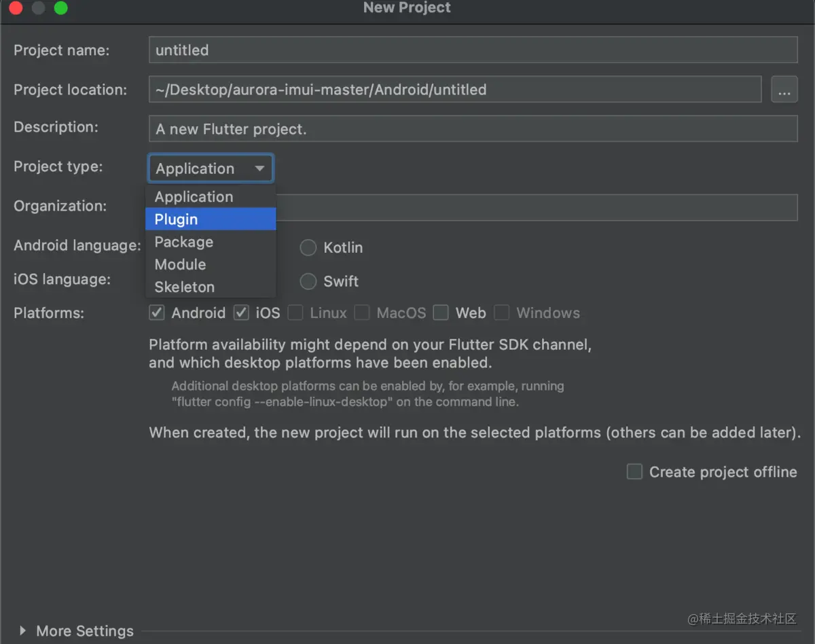Click the browse ellipsis button for project location
815x644 pixels.
click(784, 90)
